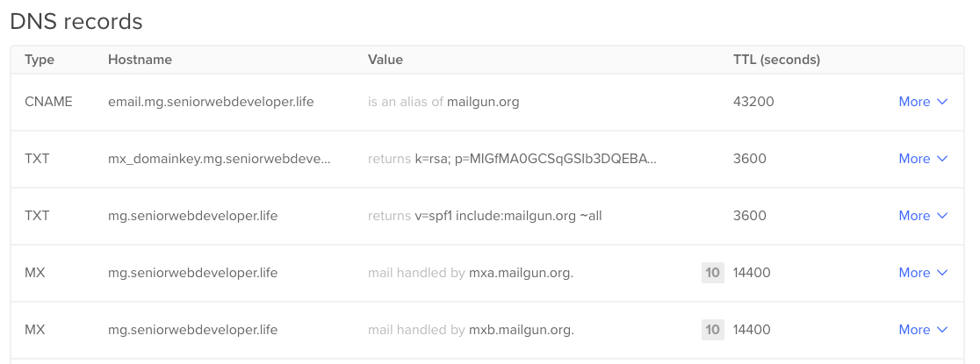Click mxa.mailgun.org. mail handler value
The width and height of the screenshot is (980, 364).
522,273
